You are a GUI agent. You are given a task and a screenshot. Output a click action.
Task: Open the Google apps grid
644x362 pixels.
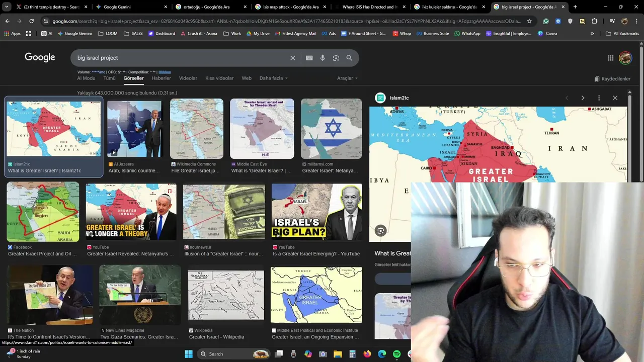pos(611,58)
